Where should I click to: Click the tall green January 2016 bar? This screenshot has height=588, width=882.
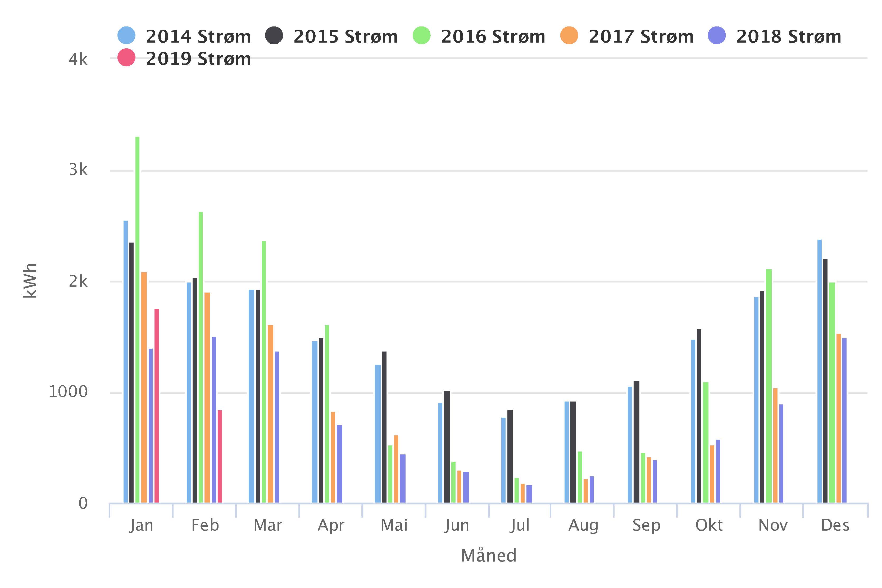(138, 319)
